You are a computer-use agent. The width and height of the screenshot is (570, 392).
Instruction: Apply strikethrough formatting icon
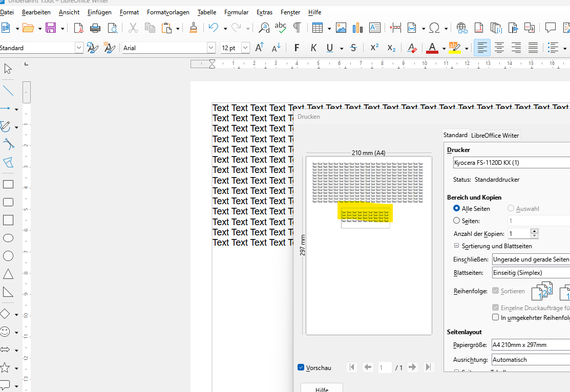pyautogui.click(x=353, y=48)
